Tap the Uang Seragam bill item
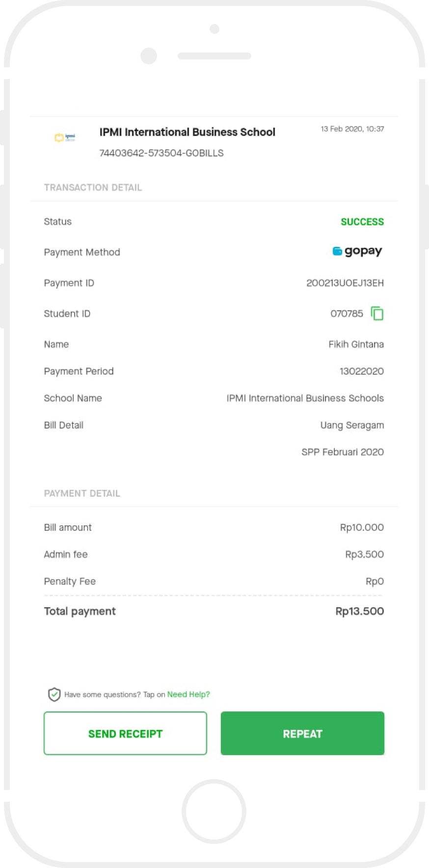 tap(352, 425)
